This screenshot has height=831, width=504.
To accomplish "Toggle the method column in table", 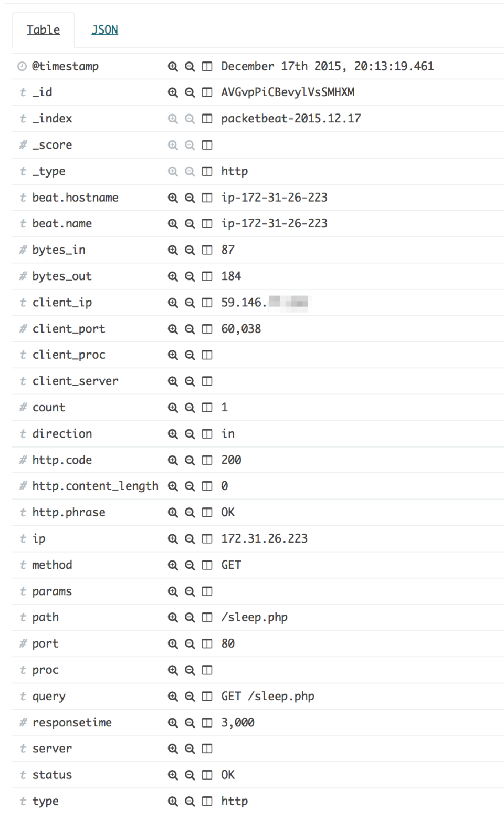I will coord(207,565).
